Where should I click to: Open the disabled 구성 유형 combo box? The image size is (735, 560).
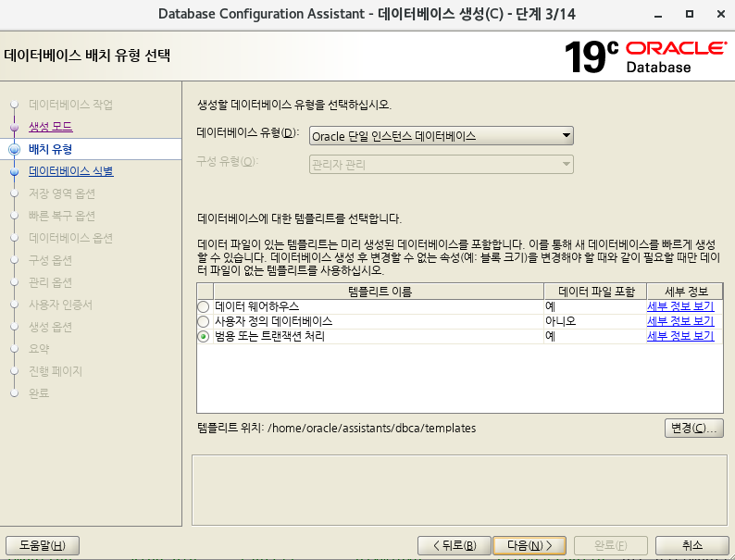[x=442, y=165]
